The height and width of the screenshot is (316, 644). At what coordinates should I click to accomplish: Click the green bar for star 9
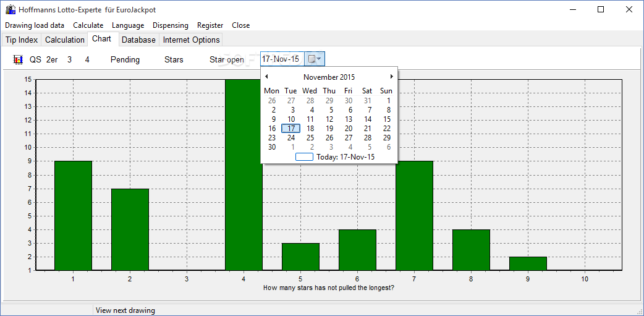(528, 263)
